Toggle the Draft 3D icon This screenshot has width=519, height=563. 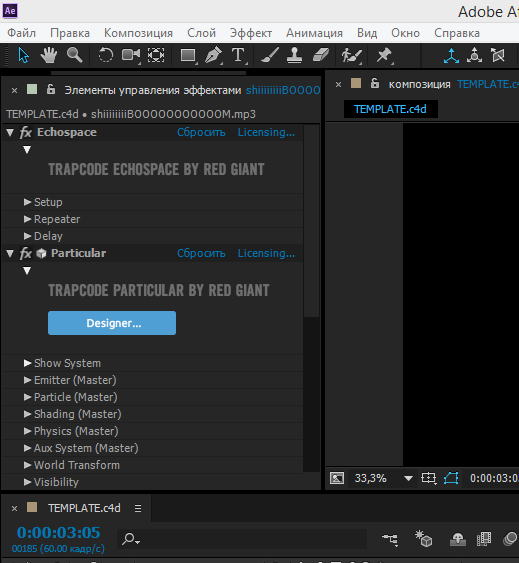click(423, 539)
